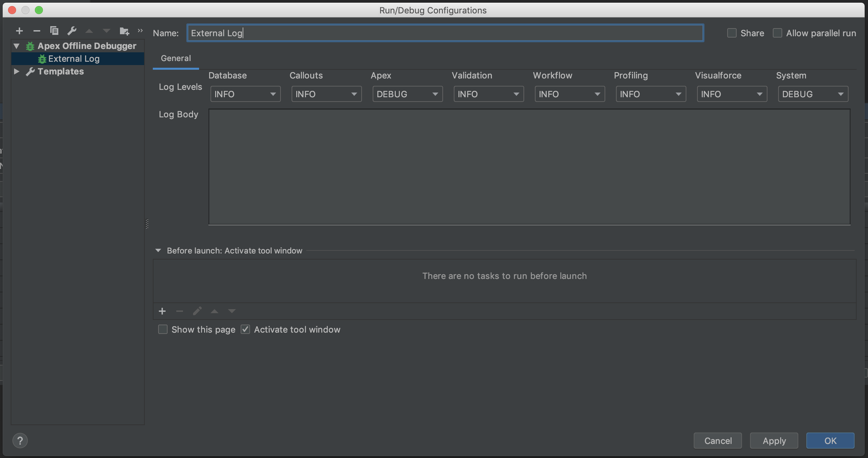Click the Remove before-launch task icon

click(x=179, y=311)
